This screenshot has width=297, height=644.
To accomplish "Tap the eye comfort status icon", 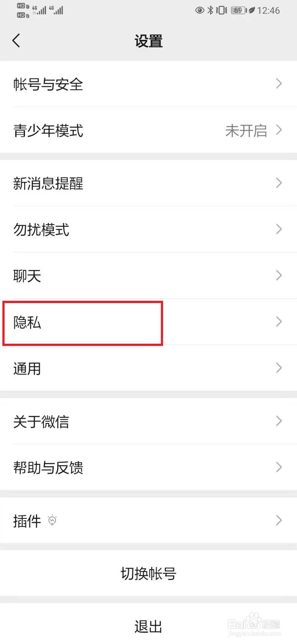I will (200, 10).
